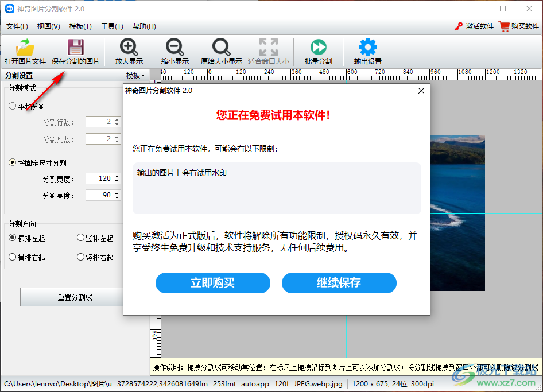This screenshot has width=543, height=392.
Task: Expand the 模板 dropdown in 分割设置
Action: coord(135,76)
